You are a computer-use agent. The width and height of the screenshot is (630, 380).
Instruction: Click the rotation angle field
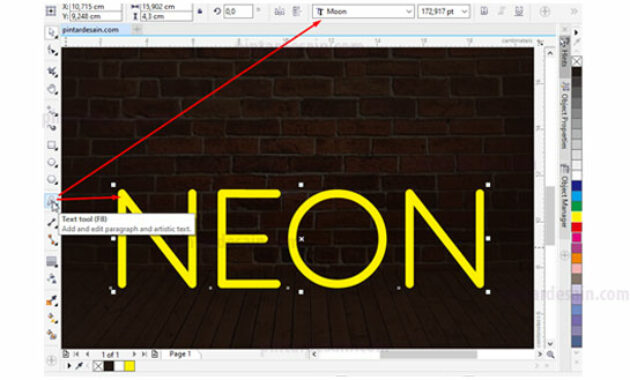point(238,11)
